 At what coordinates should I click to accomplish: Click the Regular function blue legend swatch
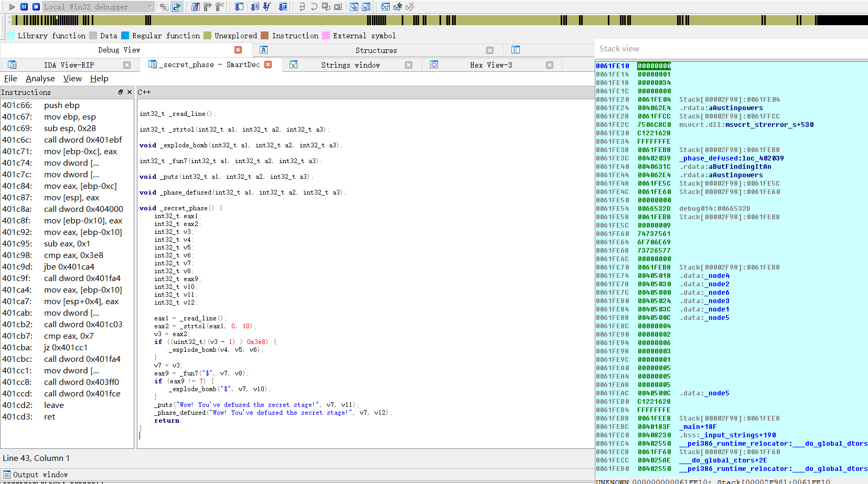[125, 36]
